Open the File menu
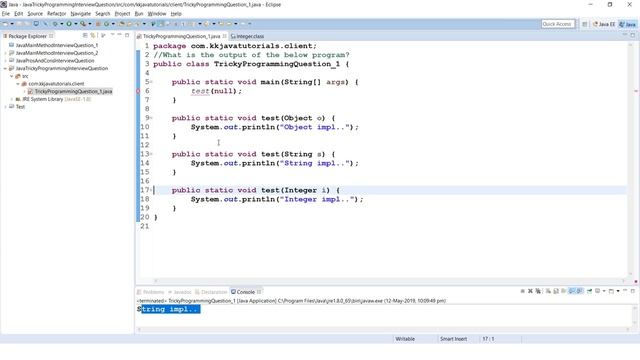This screenshot has width=640, height=360. pos(6,13)
